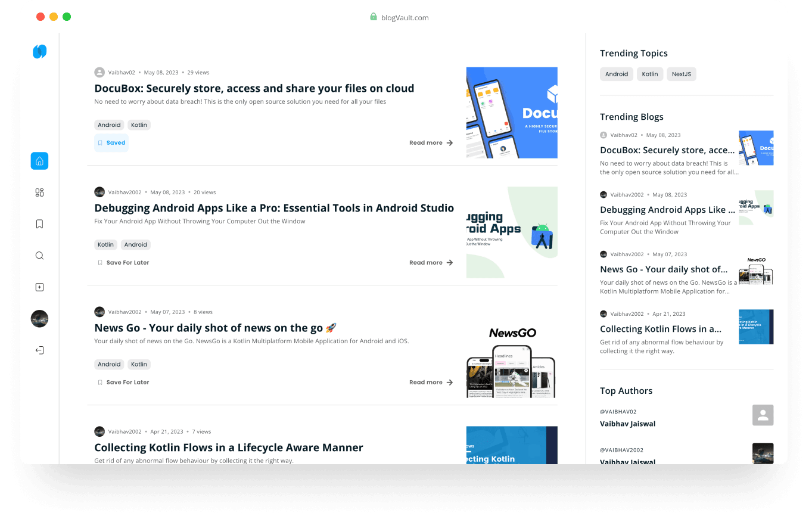The image size is (812, 522).
Task: Open the dashboard grid icon in sidebar
Action: 39,192
